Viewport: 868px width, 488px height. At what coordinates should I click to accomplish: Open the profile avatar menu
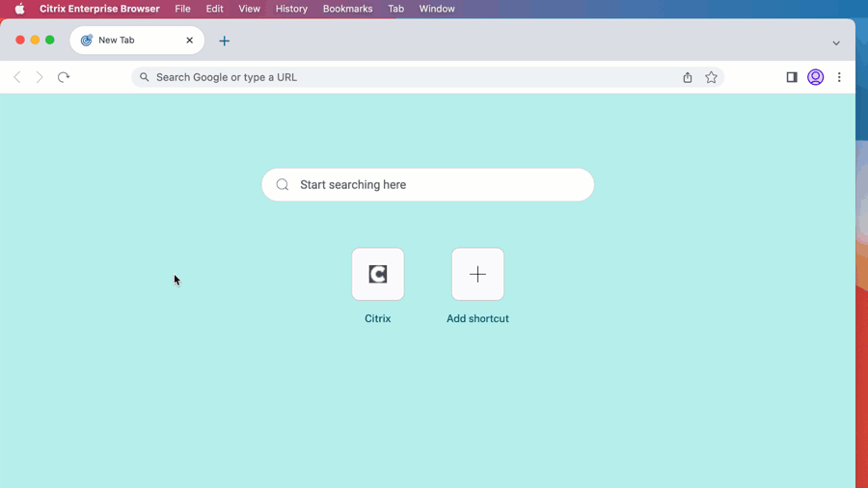pyautogui.click(x=815, y=77)
